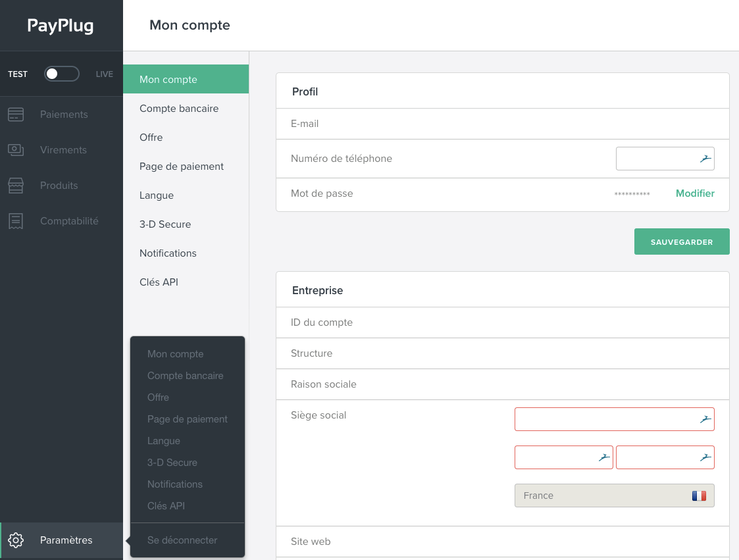Click the Comptabilité receipt icon

16,221
